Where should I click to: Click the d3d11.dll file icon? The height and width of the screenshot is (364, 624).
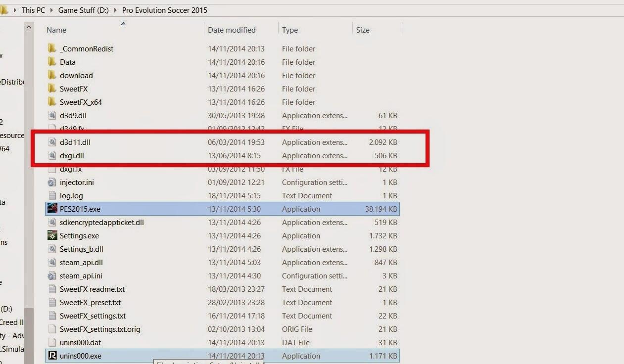pyautogui.click(x=52, y=142)
